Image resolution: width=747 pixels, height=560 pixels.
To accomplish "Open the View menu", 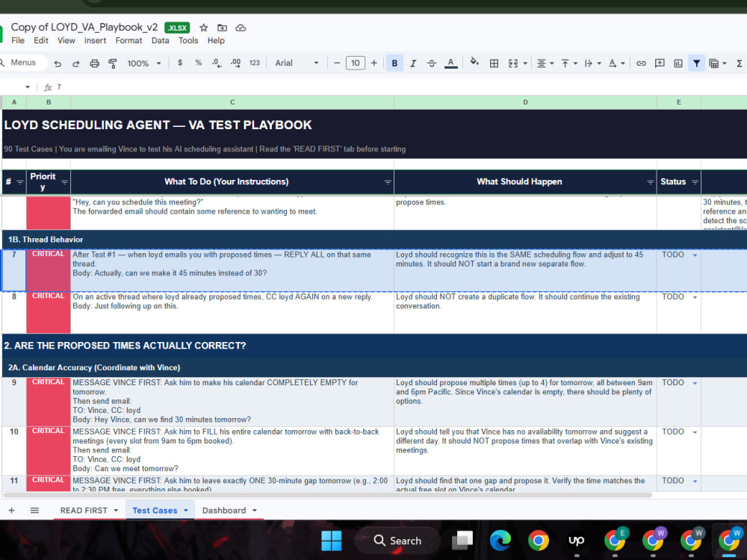I will [x=66, y=40].
